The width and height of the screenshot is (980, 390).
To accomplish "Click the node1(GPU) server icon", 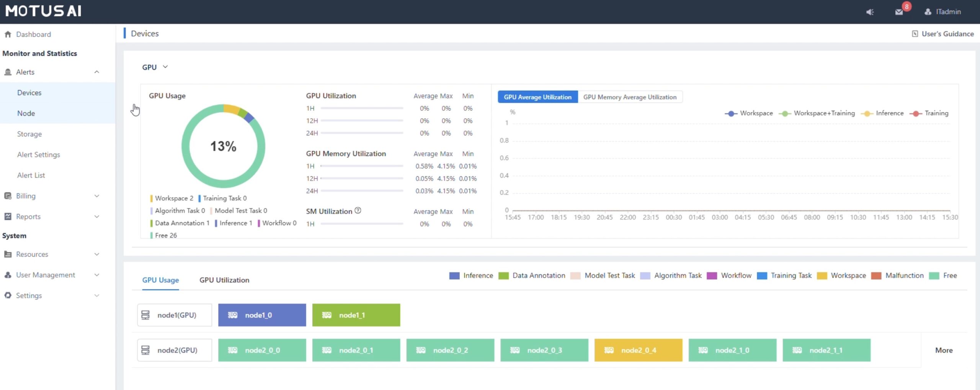I will click(x=145, y=315).
